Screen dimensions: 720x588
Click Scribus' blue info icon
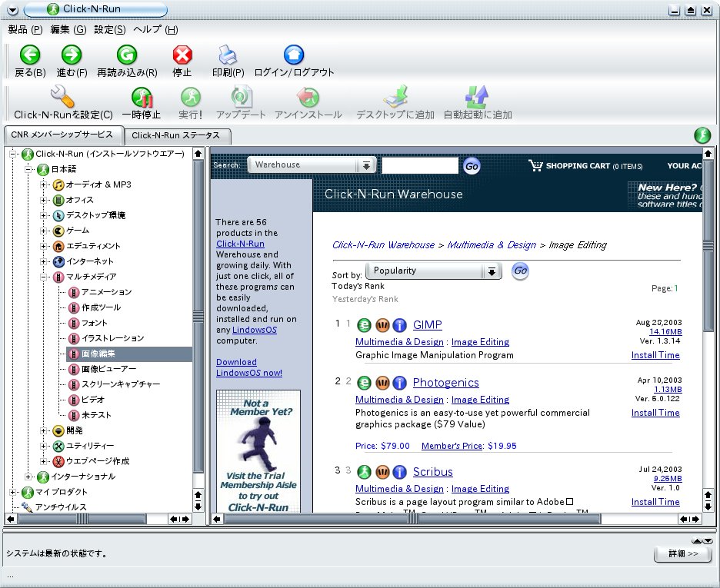tap(399, 471)
